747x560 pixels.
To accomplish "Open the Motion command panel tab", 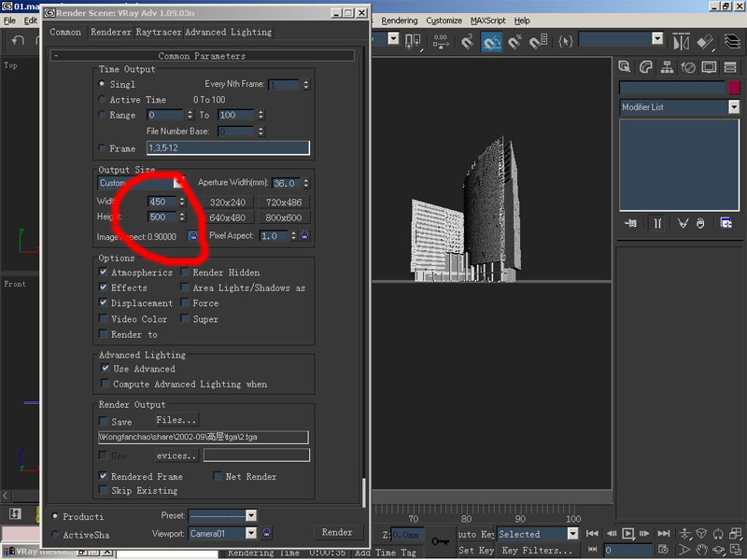I will (688, 67).
